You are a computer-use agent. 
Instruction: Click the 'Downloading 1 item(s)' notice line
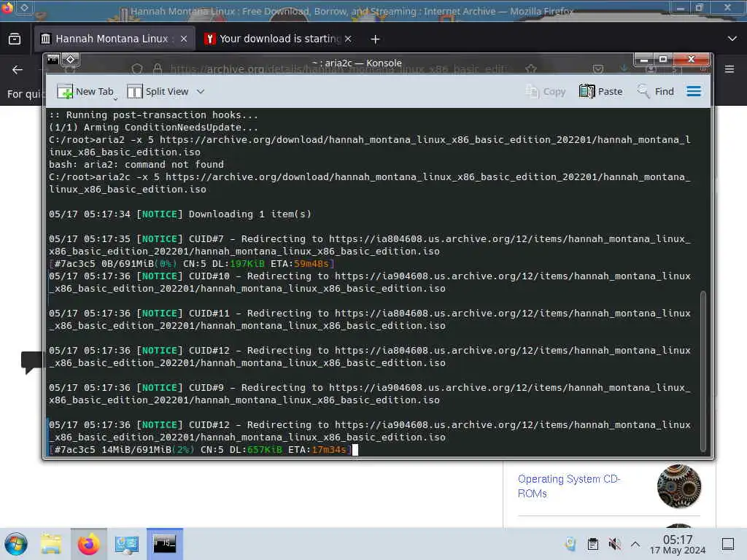[x=180, y=214]
